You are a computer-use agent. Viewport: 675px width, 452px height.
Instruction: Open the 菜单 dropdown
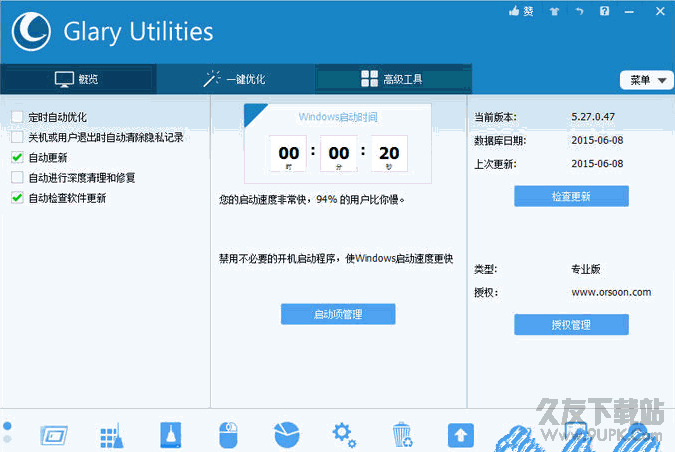(x=647, y=80)
